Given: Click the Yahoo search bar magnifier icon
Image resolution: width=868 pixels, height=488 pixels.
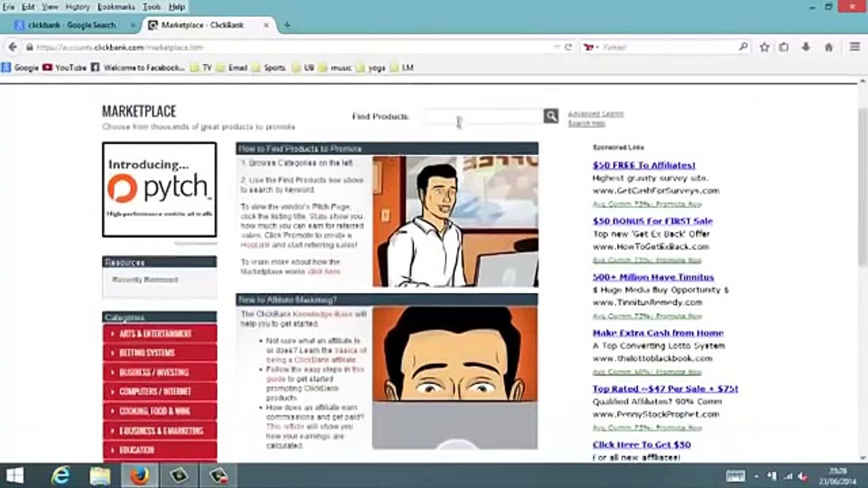Looking at the screenshot, I should [x=743, y=47].
